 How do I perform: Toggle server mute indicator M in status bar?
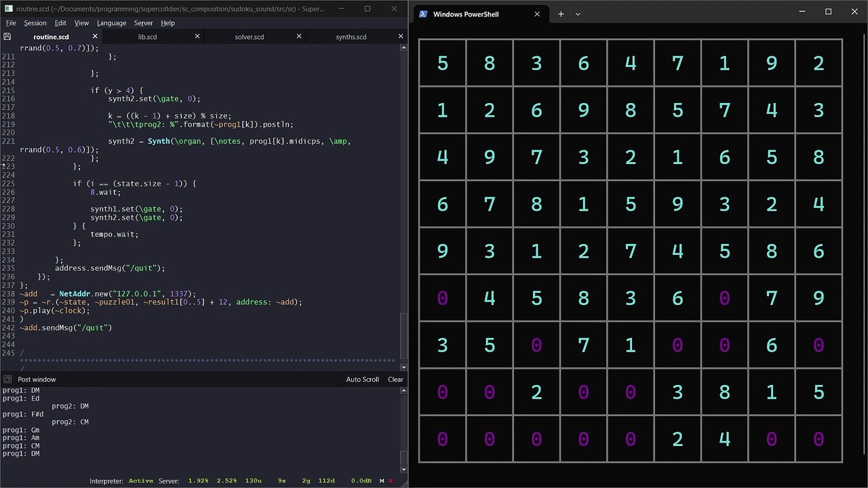pyautogui.click(x=382, y=481)
